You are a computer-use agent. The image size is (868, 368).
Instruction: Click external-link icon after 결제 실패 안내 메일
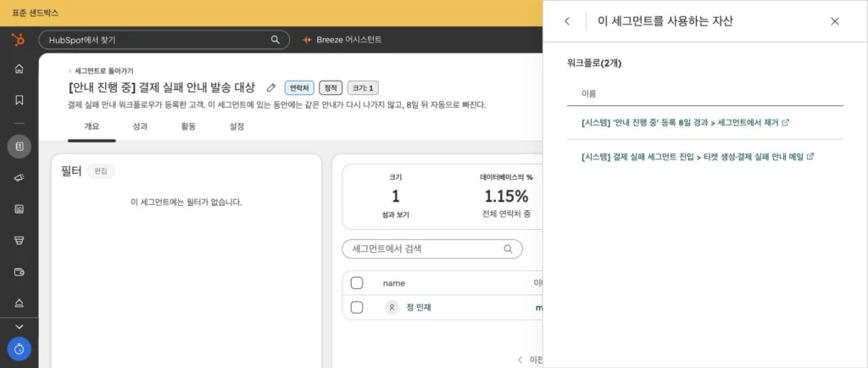coord(810,157)
